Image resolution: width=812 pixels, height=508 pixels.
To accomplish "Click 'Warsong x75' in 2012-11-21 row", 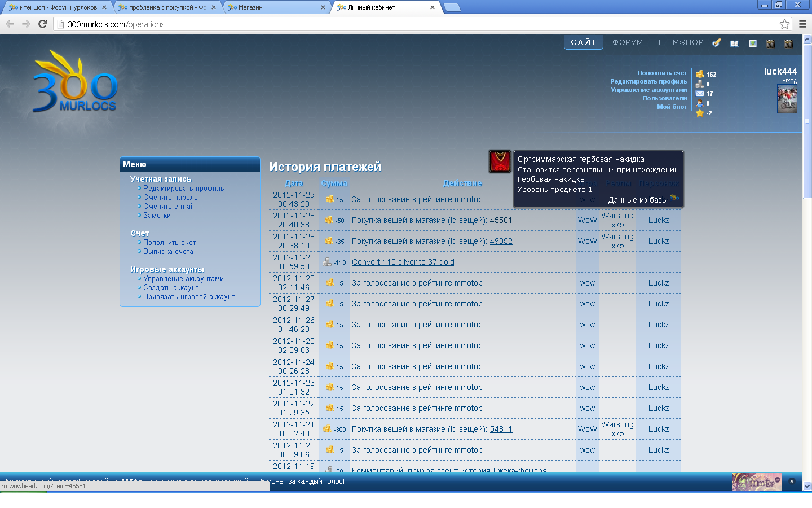I will coord(617,429).
